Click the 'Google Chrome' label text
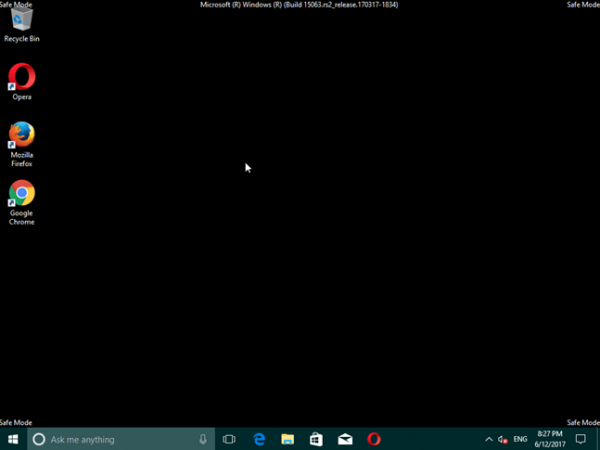Screen dimensions: 600x450 click(22, 217)
